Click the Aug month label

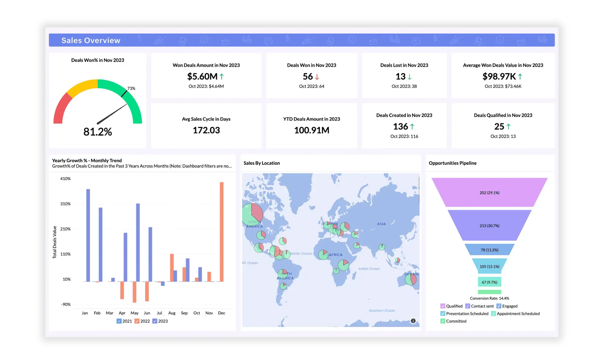pos(172,313)
